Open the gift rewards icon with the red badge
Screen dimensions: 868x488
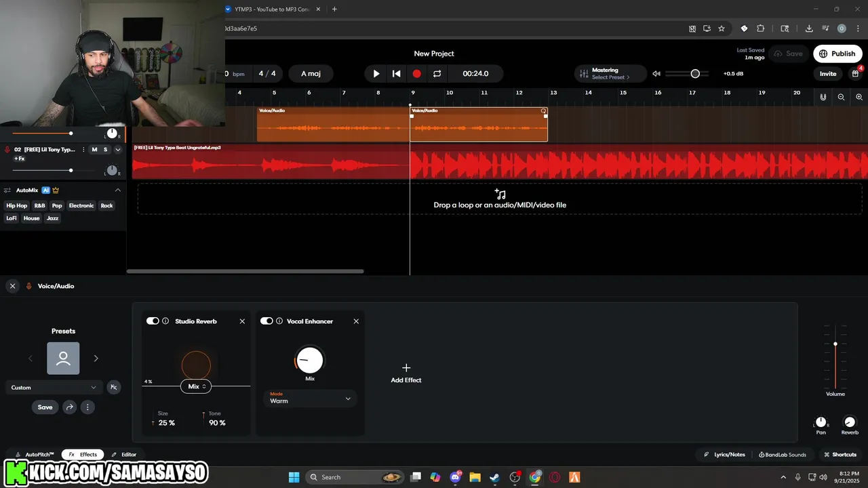tap(856, 73)
